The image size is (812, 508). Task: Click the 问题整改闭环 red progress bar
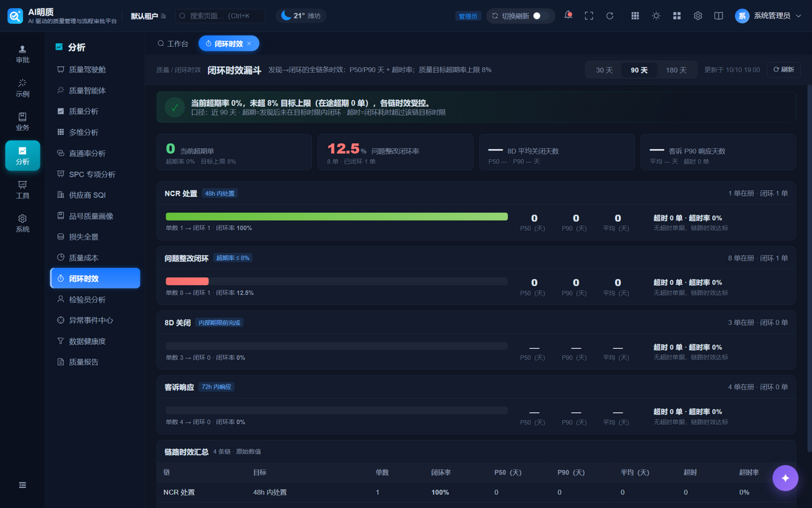pyautogui.click(x=187, y=281)
